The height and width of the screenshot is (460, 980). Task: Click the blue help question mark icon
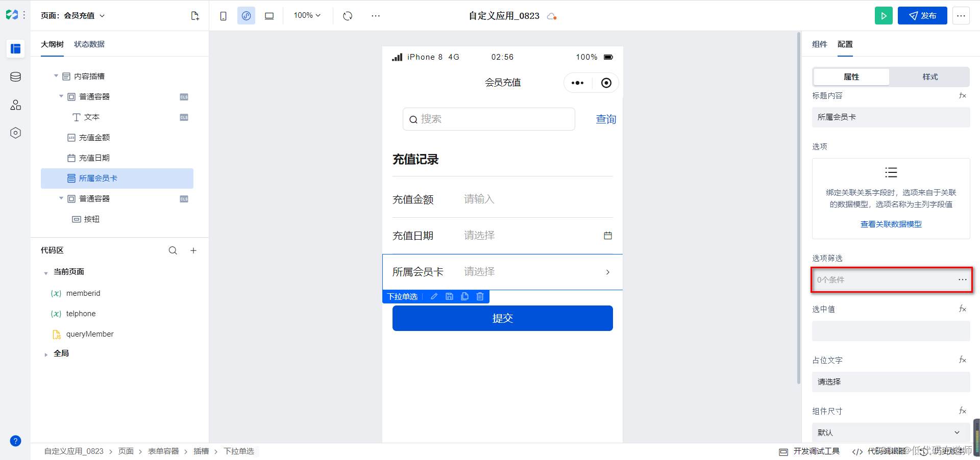pos(16,441)
